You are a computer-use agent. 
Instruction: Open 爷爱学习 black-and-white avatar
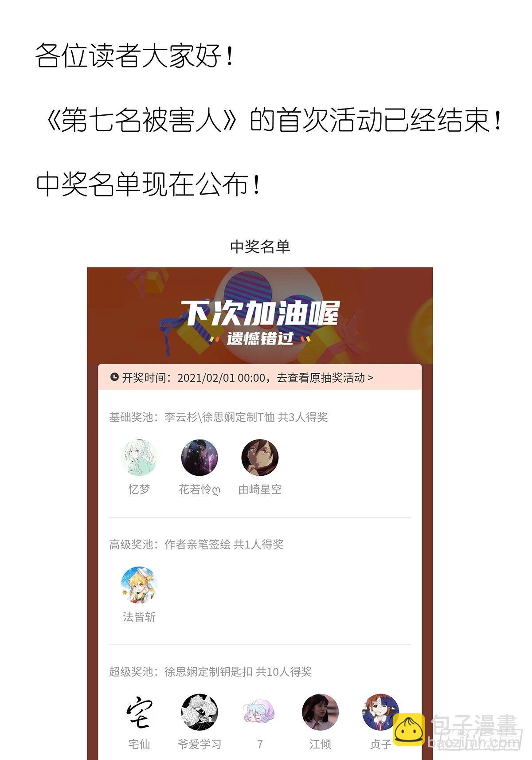click(x=199, y=712)
